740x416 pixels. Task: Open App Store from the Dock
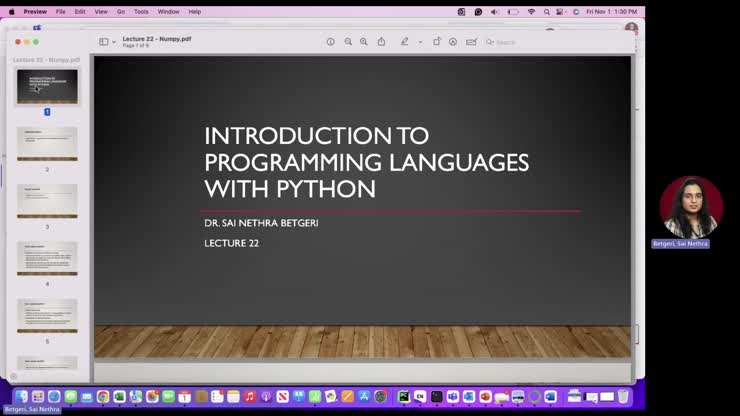coord(364,397)
